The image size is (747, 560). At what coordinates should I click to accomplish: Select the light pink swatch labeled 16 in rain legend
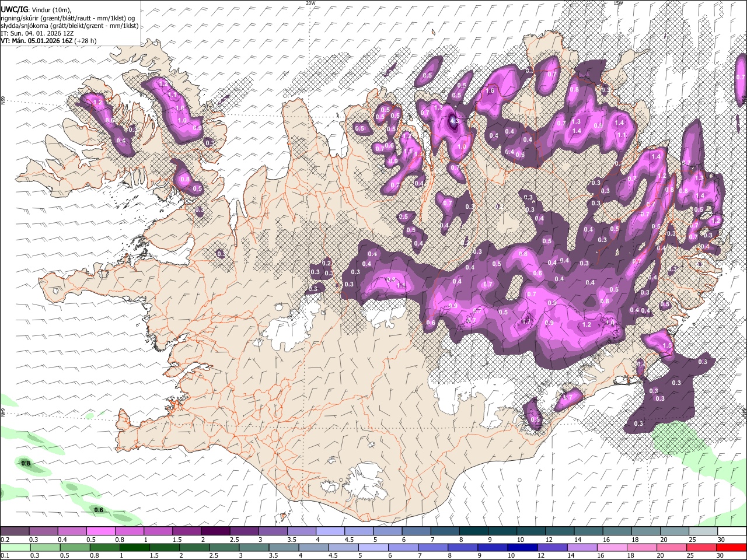612,547
